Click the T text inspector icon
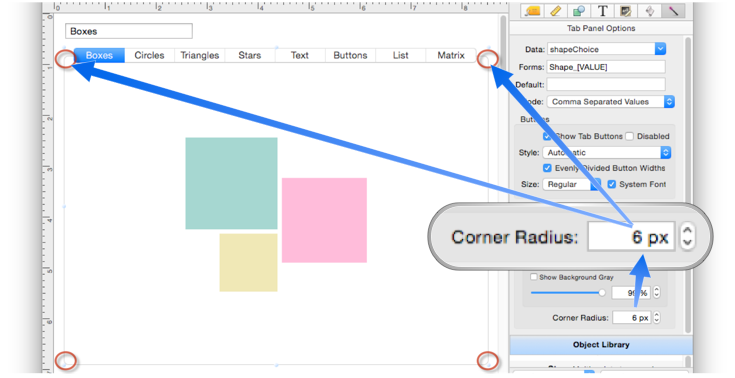735x378 pixels. [602, 11]
